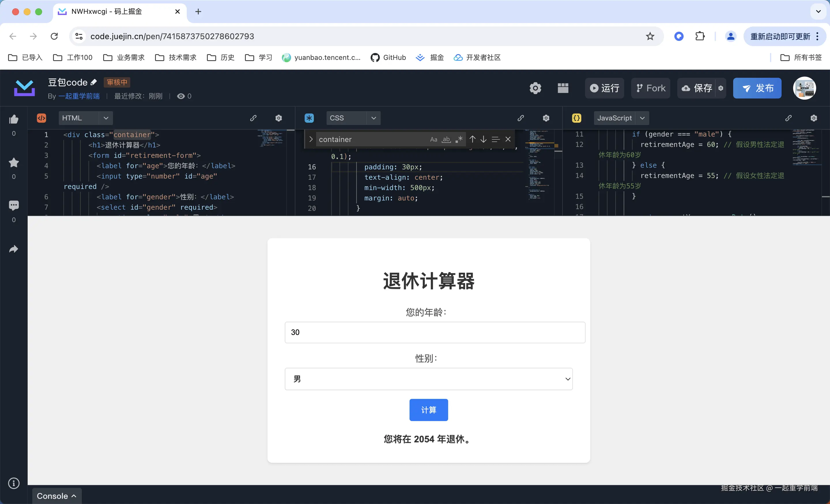Publish the pen with 发布 button
Screen dimensions: 830x504
tap(757, 88)
